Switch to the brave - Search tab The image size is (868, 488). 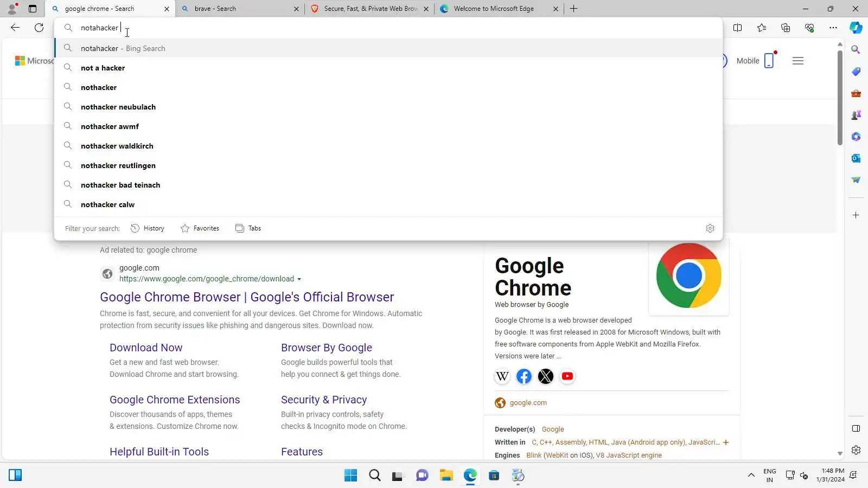click(x=240, y=9)
